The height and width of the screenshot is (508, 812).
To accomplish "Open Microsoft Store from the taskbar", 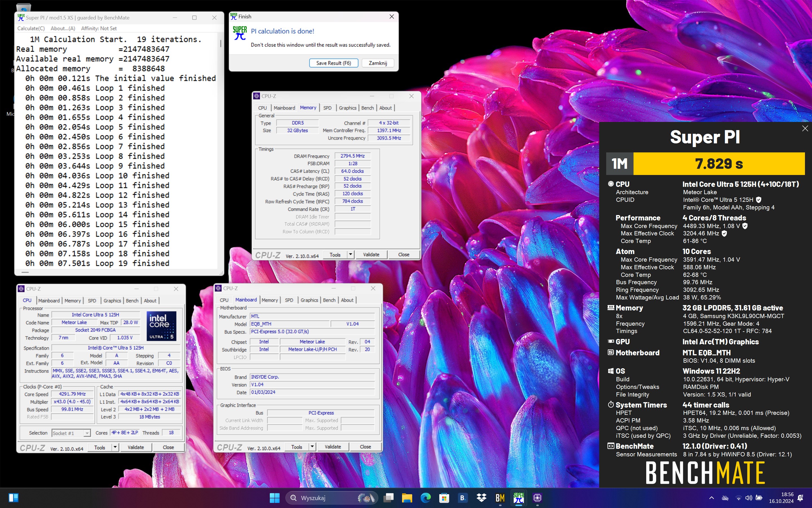I will click(x=444, y=498).
